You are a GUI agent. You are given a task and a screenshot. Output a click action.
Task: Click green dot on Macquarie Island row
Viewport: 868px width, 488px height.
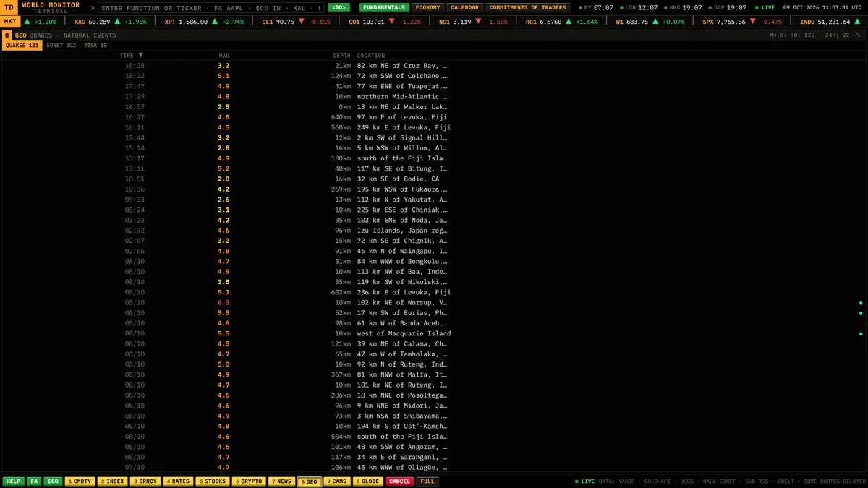pos(861,334)
